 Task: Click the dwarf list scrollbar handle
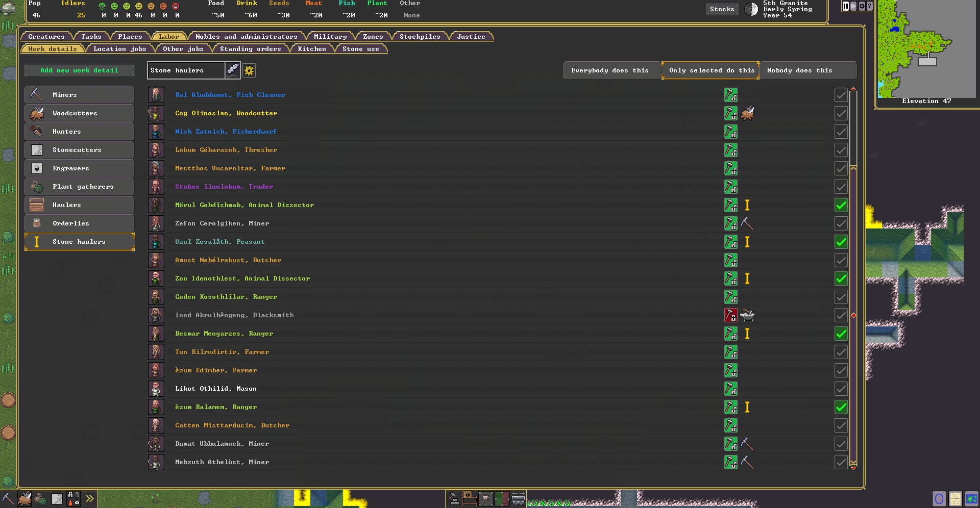[x=853, y=315]
